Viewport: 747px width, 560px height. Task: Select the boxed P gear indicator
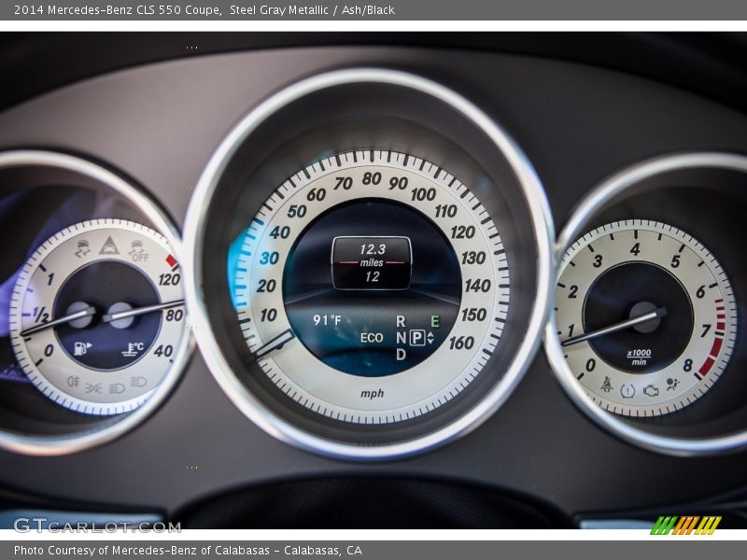tap(416, 338)
